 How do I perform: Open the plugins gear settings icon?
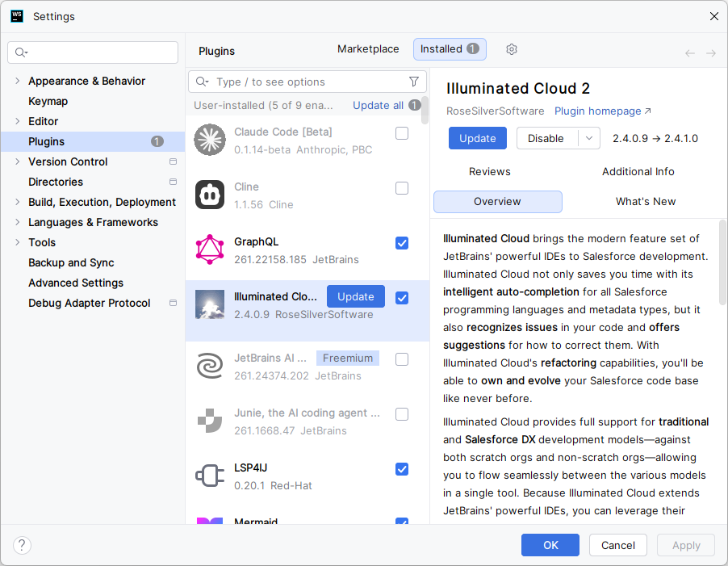(x=511, y=49)
